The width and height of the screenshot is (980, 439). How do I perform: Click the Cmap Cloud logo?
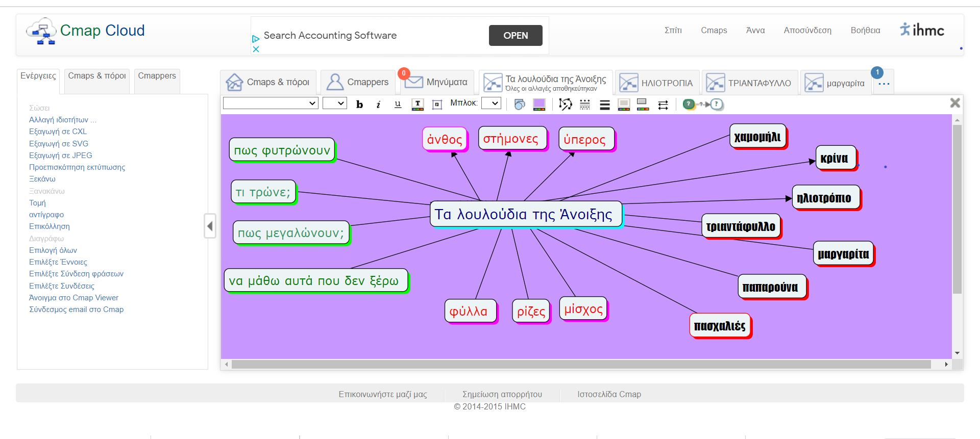click(x=85, y=31)
